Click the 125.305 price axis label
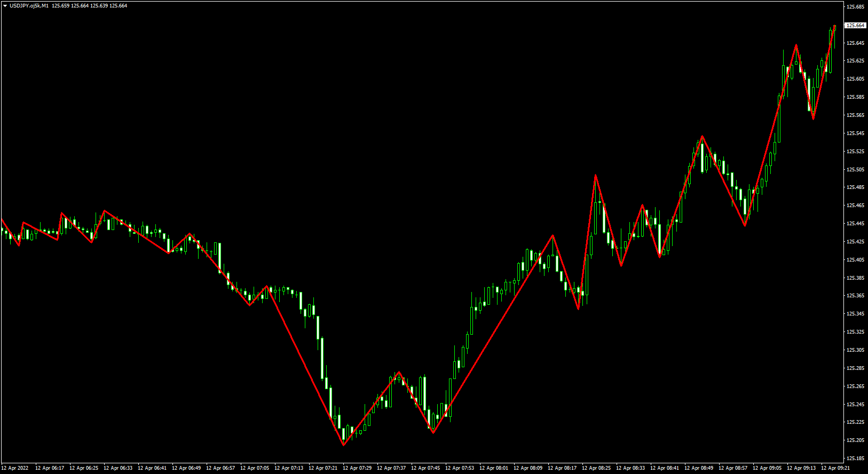The height and width of the screenshot is (474, 868). [x=856, y=350]
